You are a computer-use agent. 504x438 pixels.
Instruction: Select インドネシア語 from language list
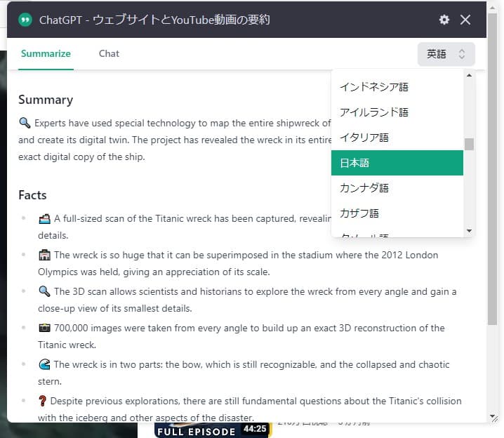click(397, 87)
